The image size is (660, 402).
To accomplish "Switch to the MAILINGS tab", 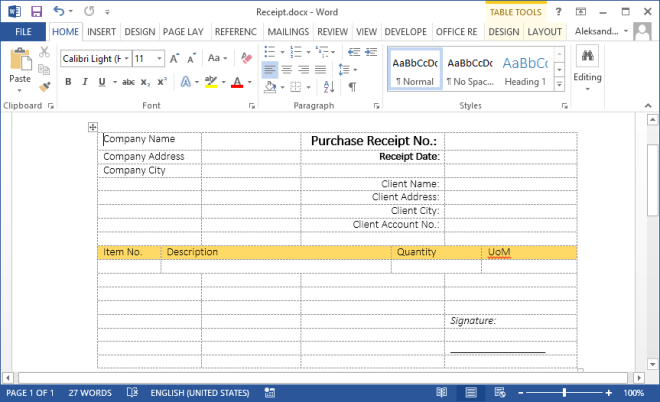I will tap(288, 32).
